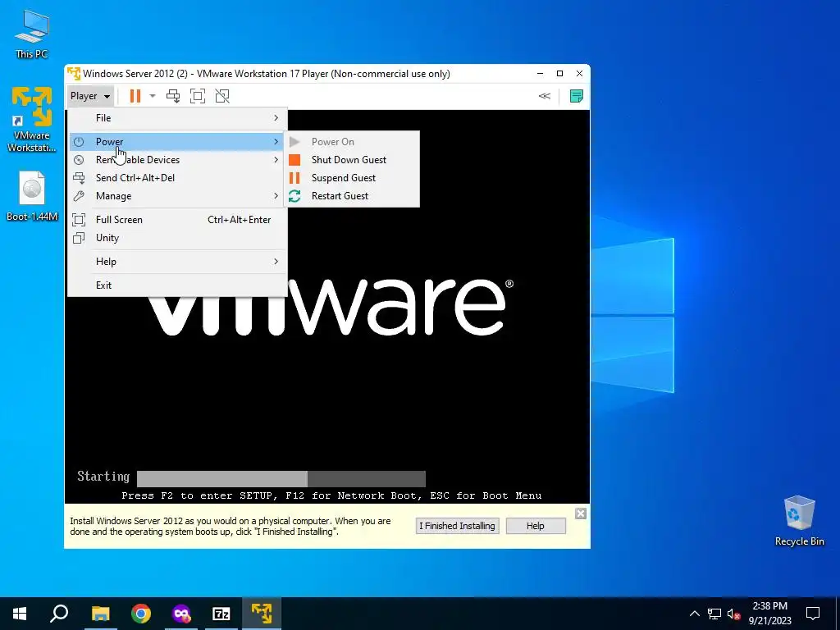Collapse toolbar with double chevron icon
The height and width of the screenshot is (630, 840).
(x=545, y=96)
